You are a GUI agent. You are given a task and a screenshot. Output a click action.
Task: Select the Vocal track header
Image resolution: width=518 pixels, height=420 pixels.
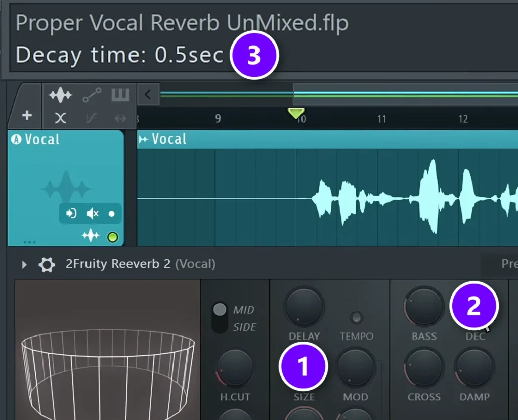click(x=66, y=188)
